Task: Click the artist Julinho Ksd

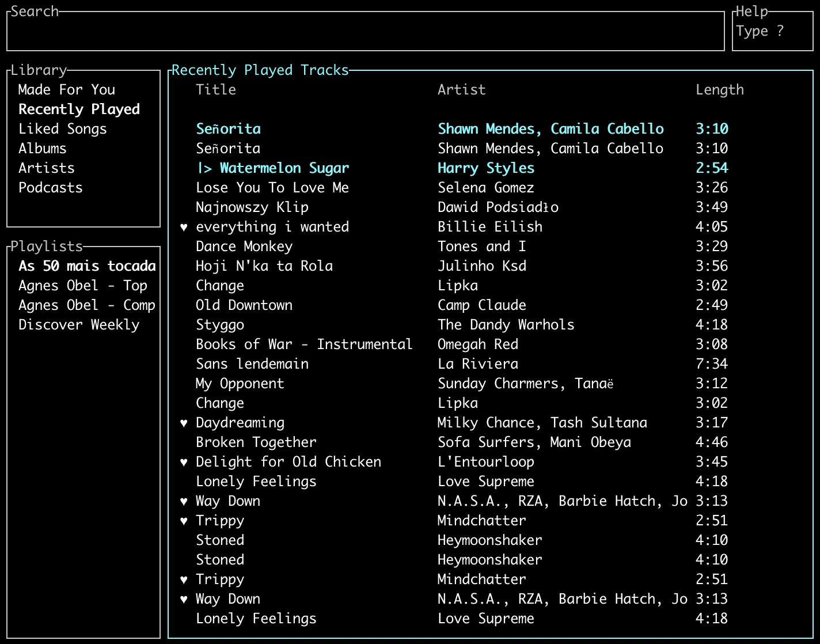Action: pos(482,266)
